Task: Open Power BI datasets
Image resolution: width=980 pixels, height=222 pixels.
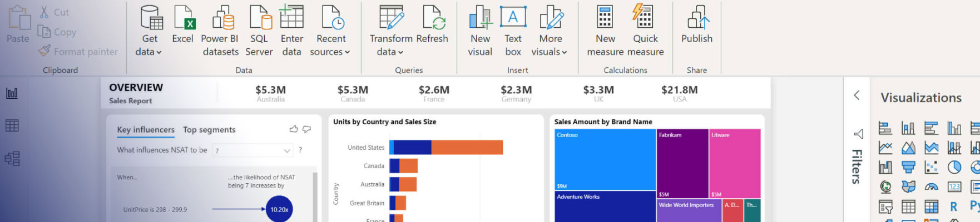Action: (x=220, y=31)
